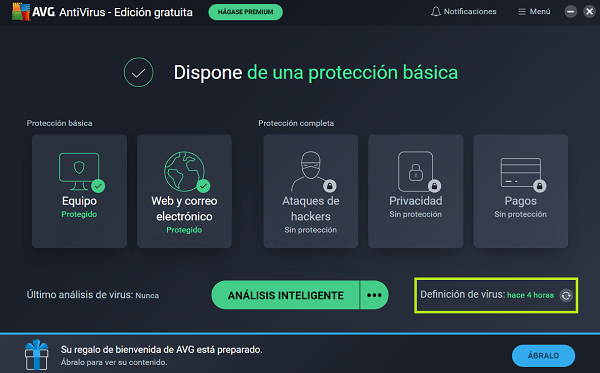Click the 'hace 4 horas' definition time

(x=530, y=295)
